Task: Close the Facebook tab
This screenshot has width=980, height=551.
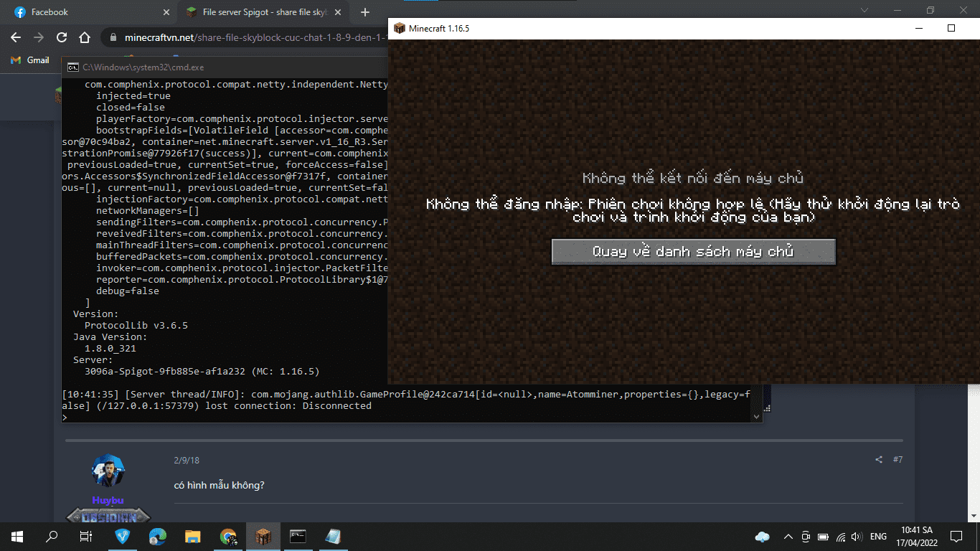Action: tap(166, 12)
